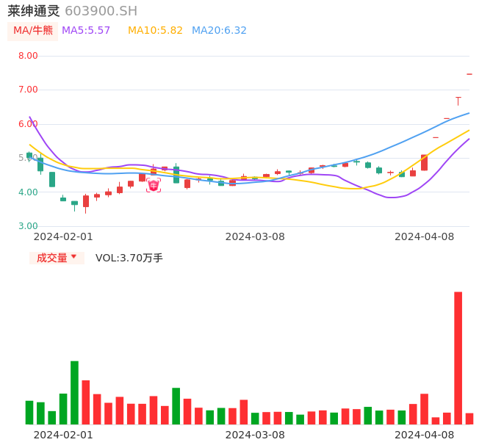Click the tallest green volume bar
Screen dimensions: 504x445
pyautogui.click(x=75, y=393)
